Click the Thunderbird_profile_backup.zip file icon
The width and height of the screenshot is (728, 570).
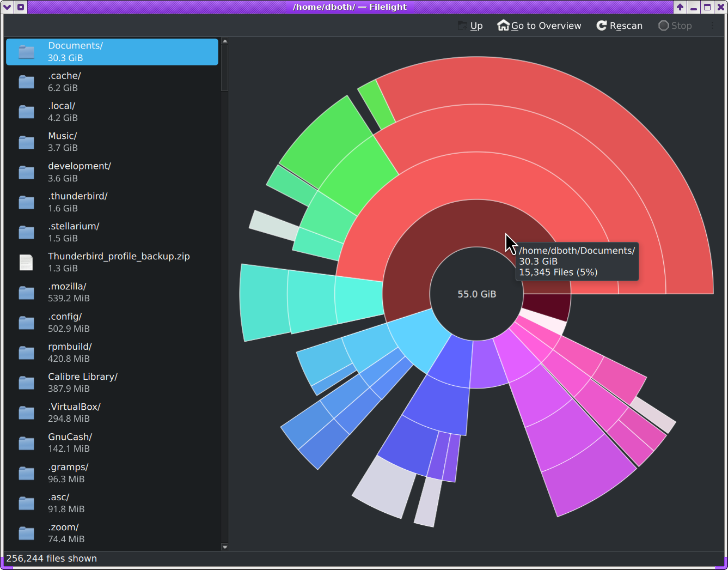pyautogui.click(x=26, y=262)
